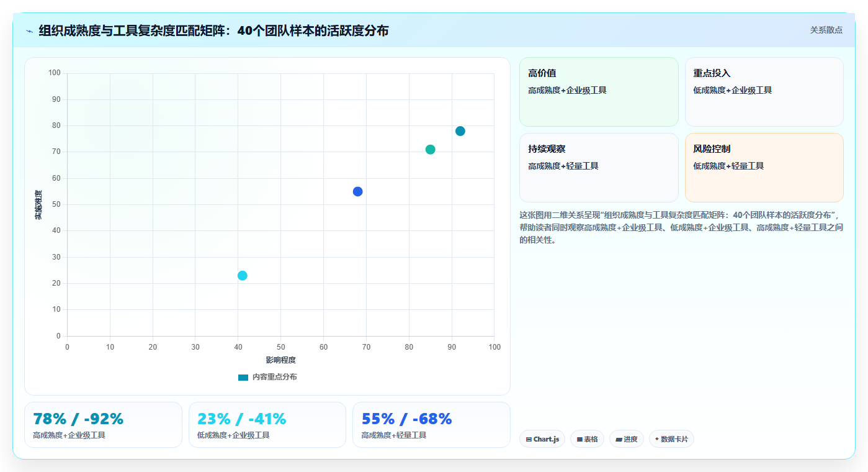The height and width of the screenshot is (472, 868).
Task: Select the dark teal data point near 92
Action: point(460,131)
